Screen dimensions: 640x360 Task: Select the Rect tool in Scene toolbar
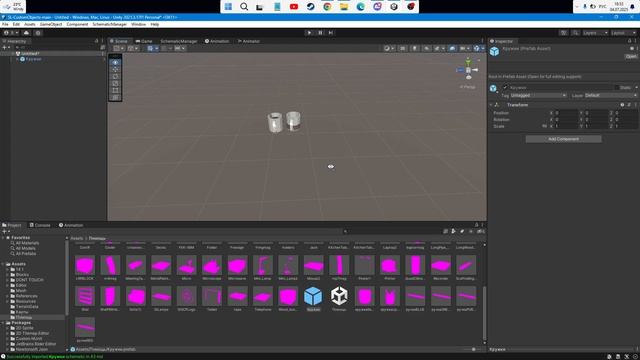pos(116,90)
